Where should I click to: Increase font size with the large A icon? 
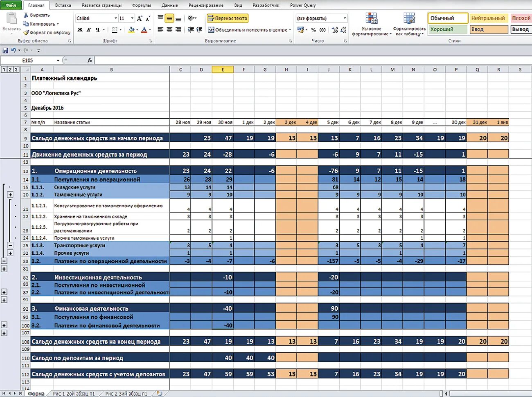coord(140,18)
